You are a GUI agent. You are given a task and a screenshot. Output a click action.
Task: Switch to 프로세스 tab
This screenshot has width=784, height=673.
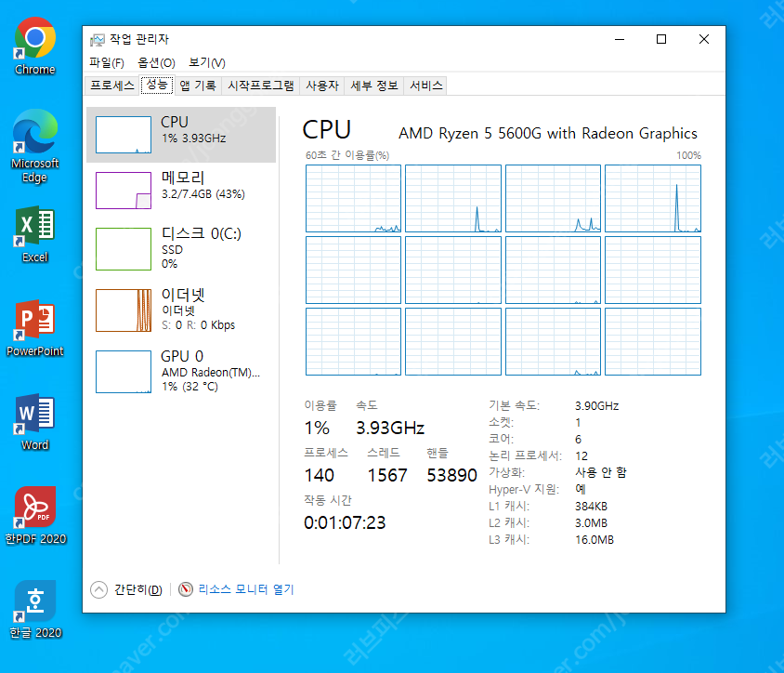(112, 86)
